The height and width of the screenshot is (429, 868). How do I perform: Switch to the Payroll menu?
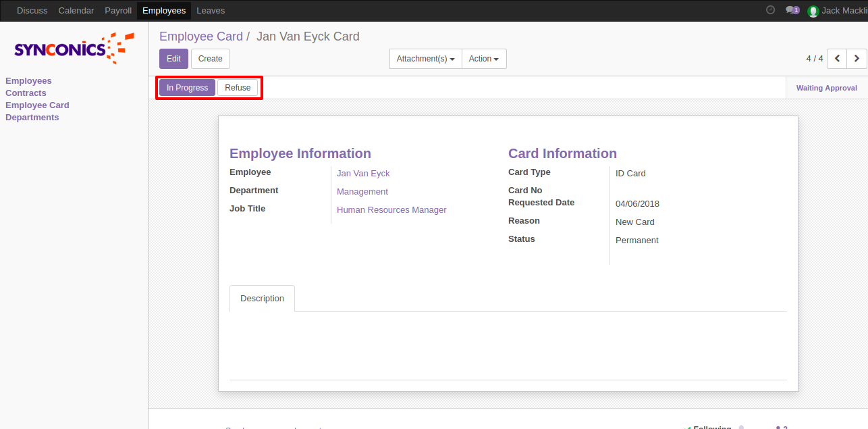pyautogui.click(x=118, y=10)
